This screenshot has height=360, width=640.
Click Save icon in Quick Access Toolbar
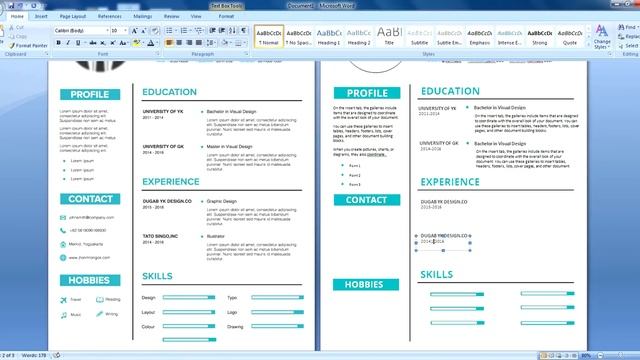click(x=11, y=6)
